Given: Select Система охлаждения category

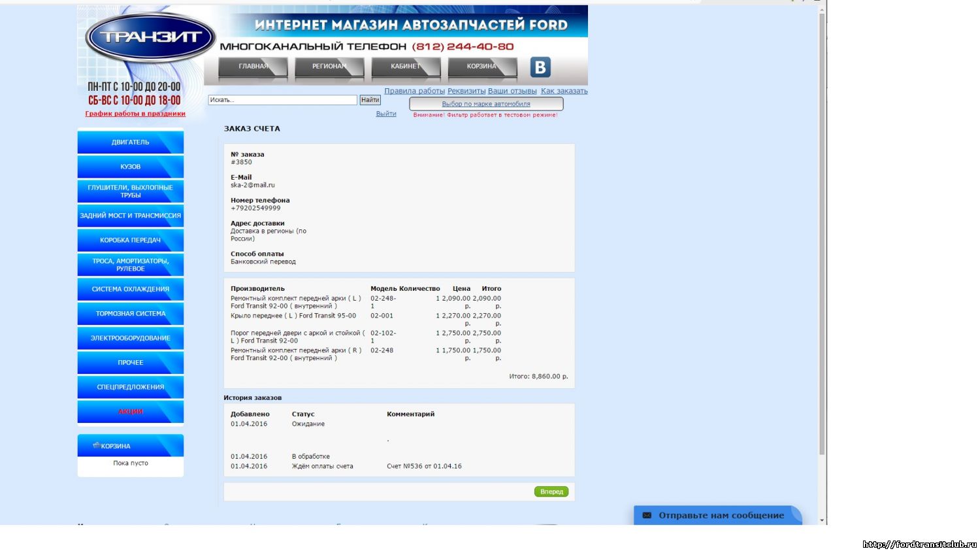Looking at the screenshot, I should (x=131, y=289).
